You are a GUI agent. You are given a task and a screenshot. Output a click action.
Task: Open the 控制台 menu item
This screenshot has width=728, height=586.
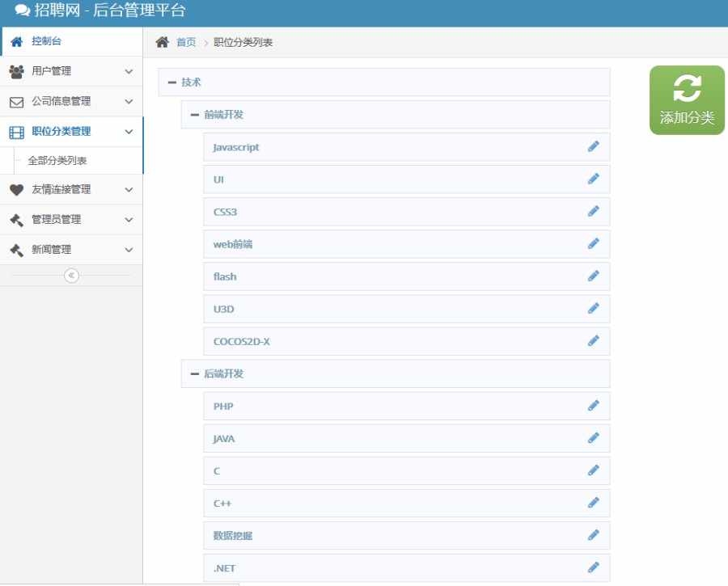(71, 41)
